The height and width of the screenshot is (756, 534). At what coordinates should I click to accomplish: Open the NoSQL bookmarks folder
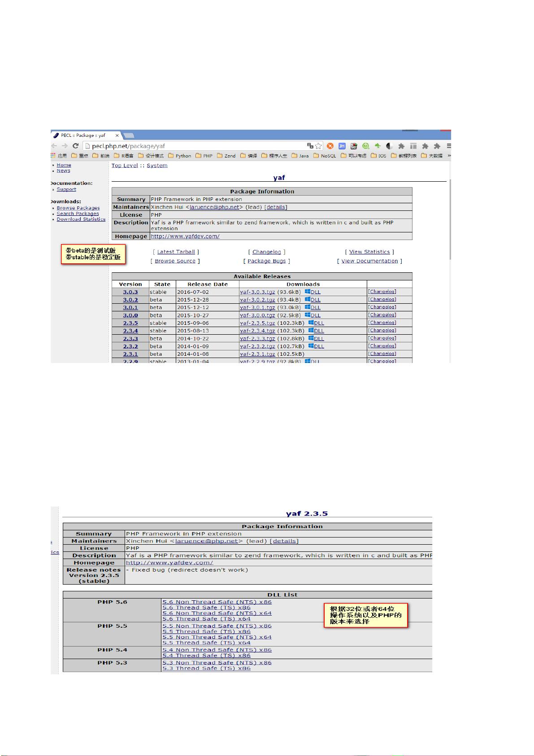(325, 156)
